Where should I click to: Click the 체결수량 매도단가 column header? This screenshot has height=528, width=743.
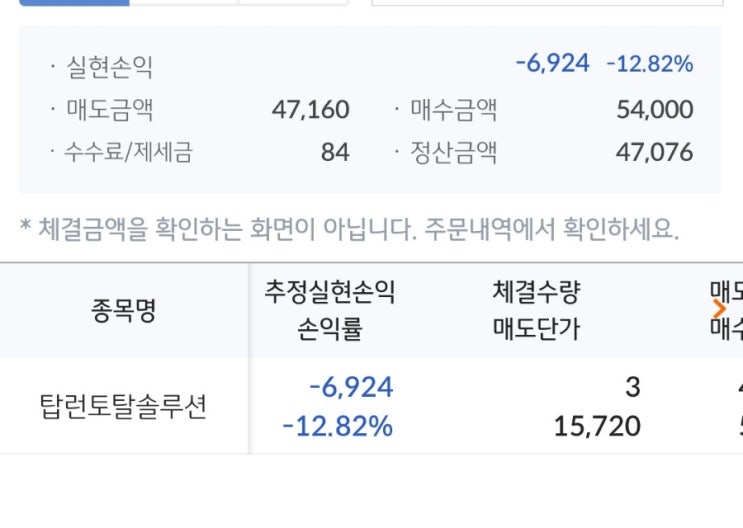pos(536,310)
